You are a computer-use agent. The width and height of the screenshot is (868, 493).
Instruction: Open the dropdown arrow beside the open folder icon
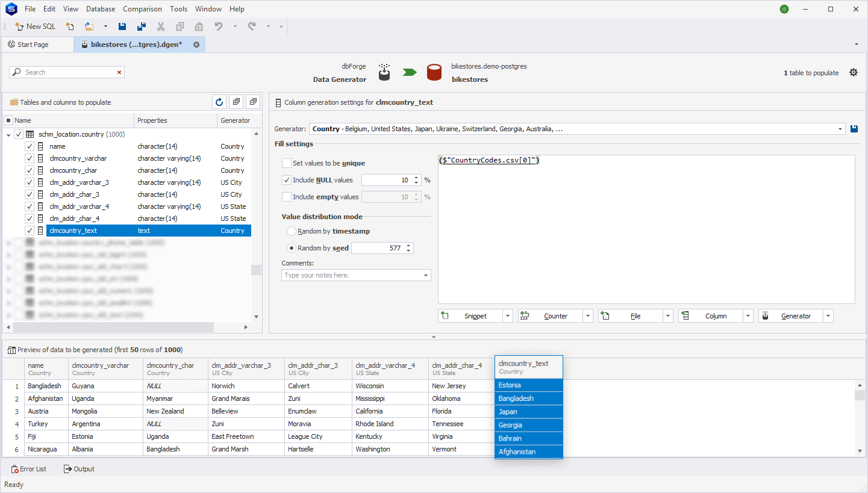click(x=105, y=26)
